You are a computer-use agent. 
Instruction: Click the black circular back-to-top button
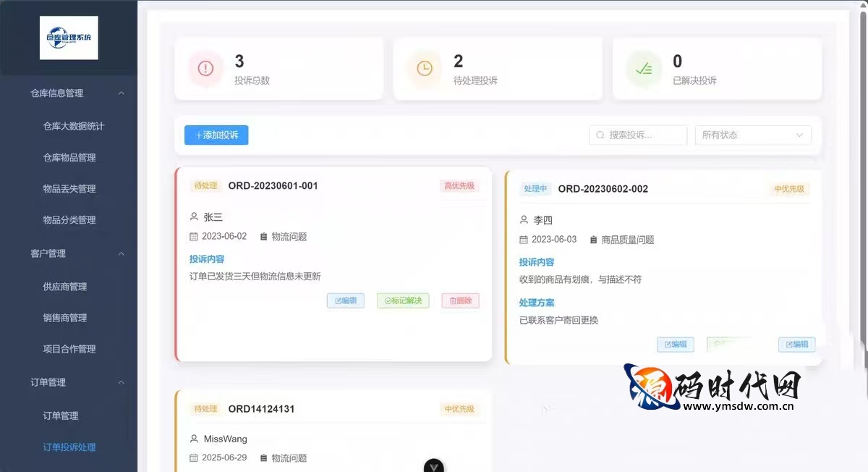(433, 465)
